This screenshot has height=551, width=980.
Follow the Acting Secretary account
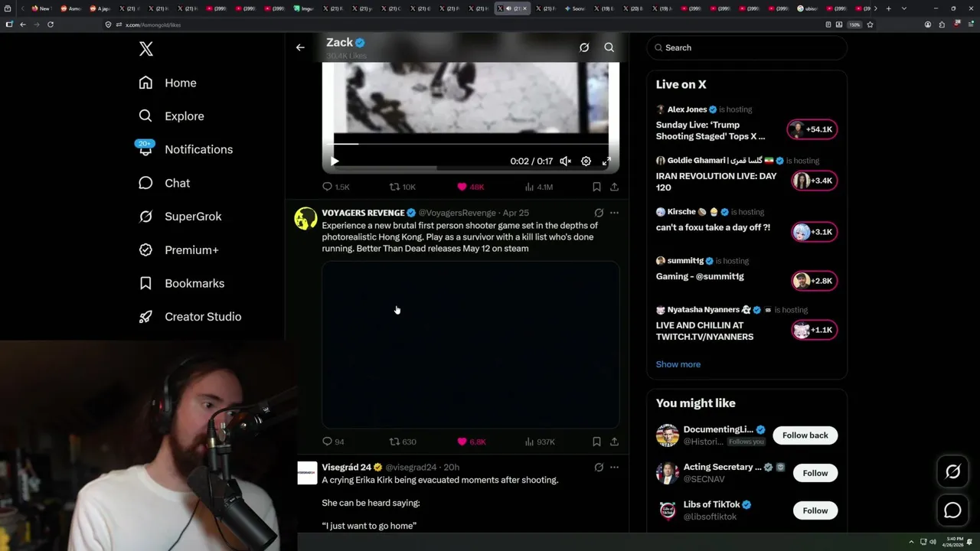tap(815, 473)
